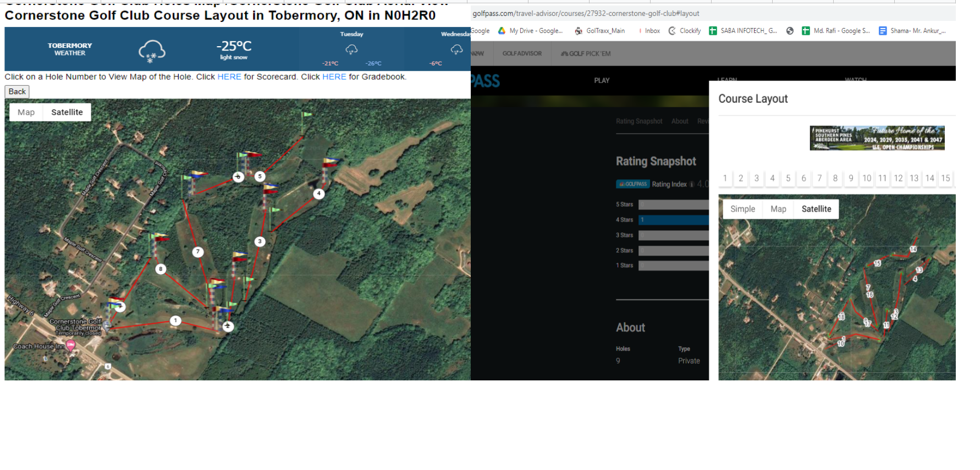
Task: Select hole 12 in the Course Layout number row
Action: point(898,178)
